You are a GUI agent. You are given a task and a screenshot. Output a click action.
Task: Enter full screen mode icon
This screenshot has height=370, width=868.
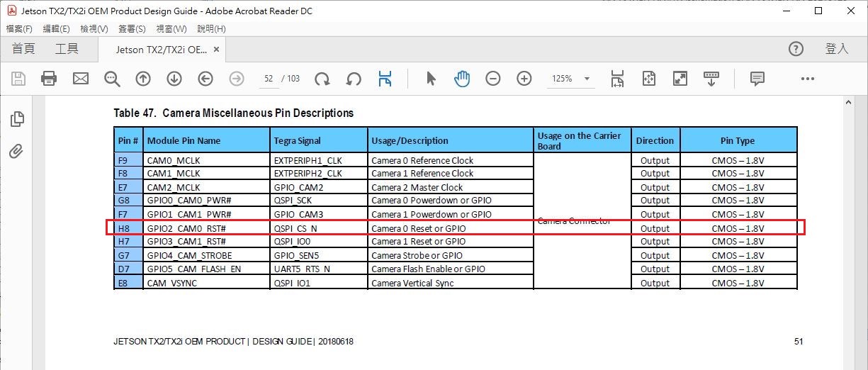click(680, 79)
